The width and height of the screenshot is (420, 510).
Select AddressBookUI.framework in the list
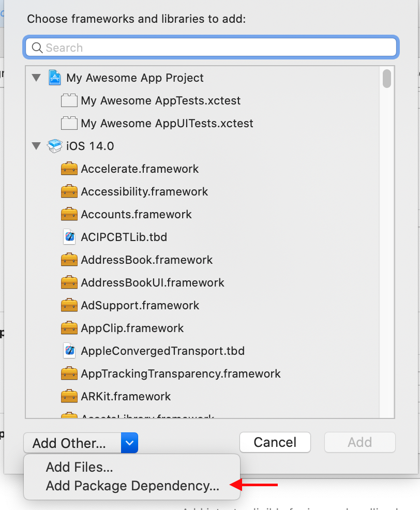coord(202,282)
